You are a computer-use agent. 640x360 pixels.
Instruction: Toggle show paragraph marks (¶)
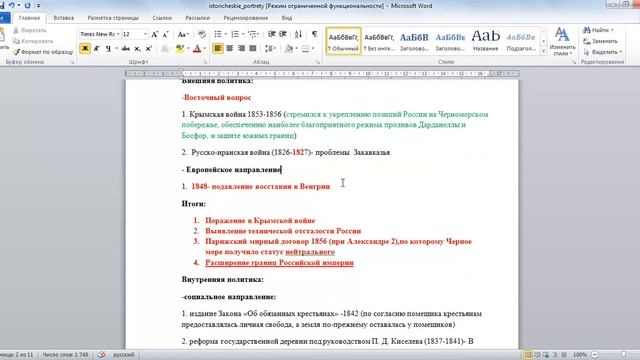[314, 34]
